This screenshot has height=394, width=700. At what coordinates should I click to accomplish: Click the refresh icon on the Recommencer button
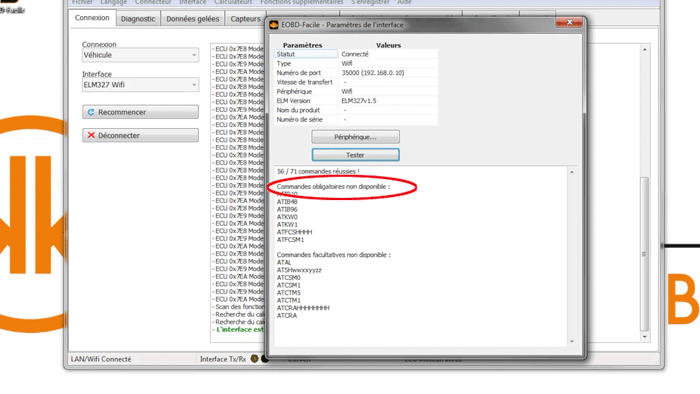[x=91, y=112]
